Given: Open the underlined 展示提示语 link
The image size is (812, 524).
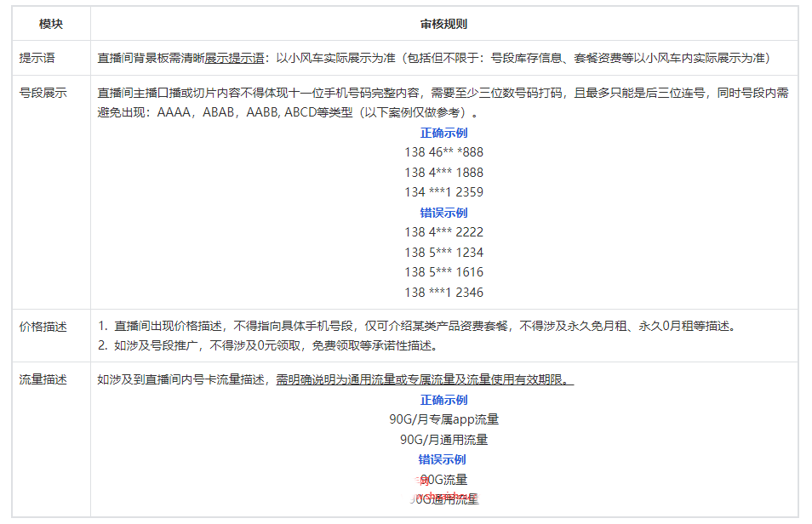Looking at the screenshot, I should tap(233, 59).
